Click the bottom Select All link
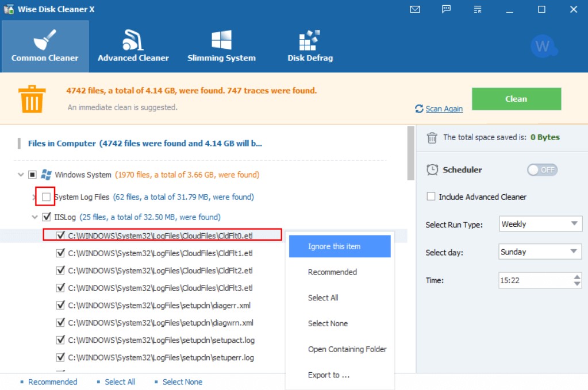The height and width of the screenshot is (390, 588). tap(120, 382)
